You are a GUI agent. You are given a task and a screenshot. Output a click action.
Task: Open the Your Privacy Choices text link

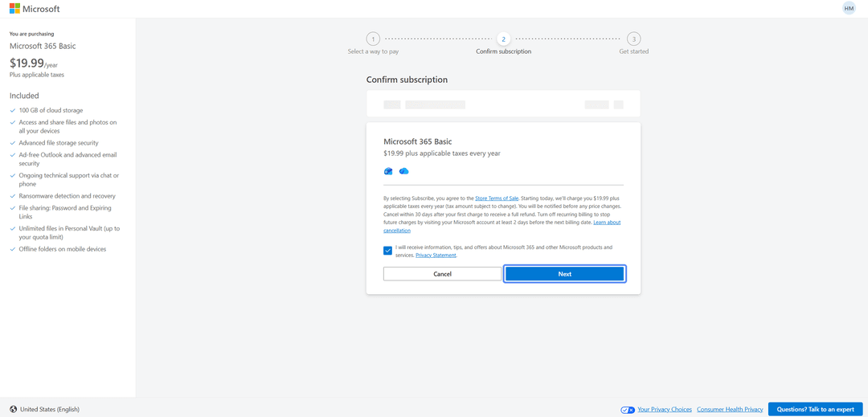point(665,410)
